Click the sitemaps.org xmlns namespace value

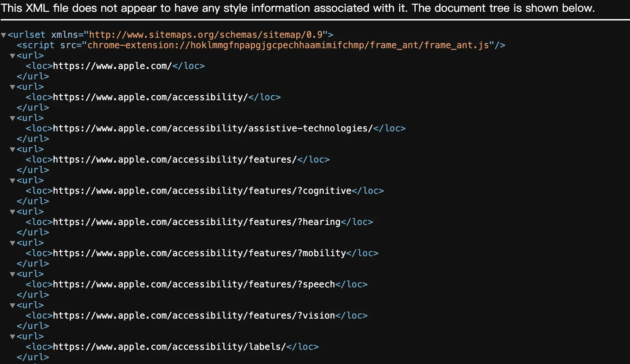206,35
